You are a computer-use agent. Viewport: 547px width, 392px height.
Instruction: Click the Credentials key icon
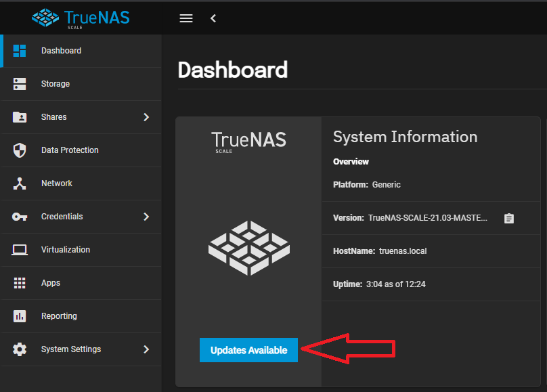[x=20, y=217]
